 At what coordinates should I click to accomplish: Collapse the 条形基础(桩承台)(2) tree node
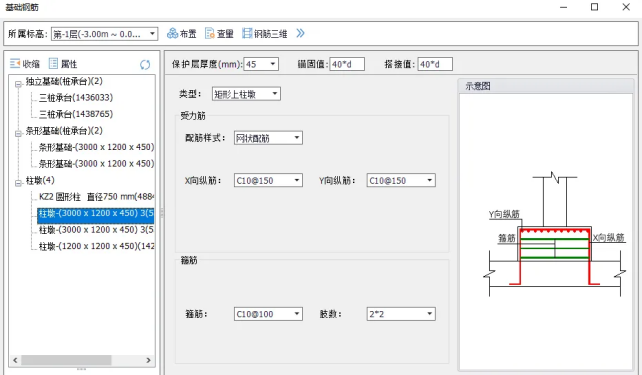tap(18, 134)
